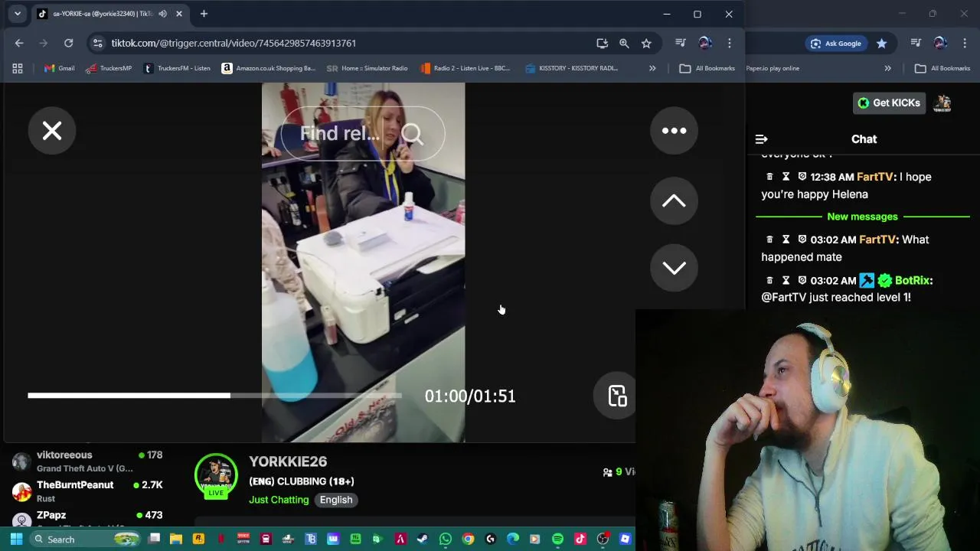Screen dimensions: 980x551
Task: Go back in browser history
Action: (19, 43)
